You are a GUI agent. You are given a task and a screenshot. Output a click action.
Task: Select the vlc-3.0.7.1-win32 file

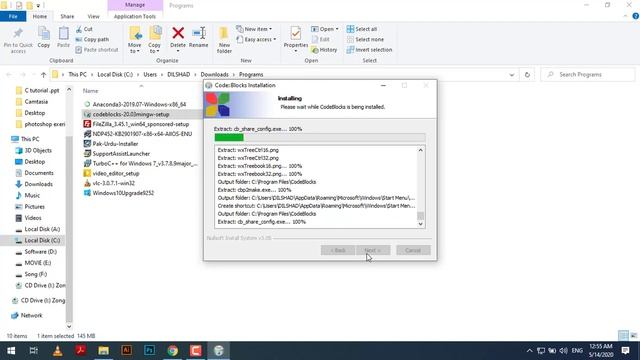[113, 183]
